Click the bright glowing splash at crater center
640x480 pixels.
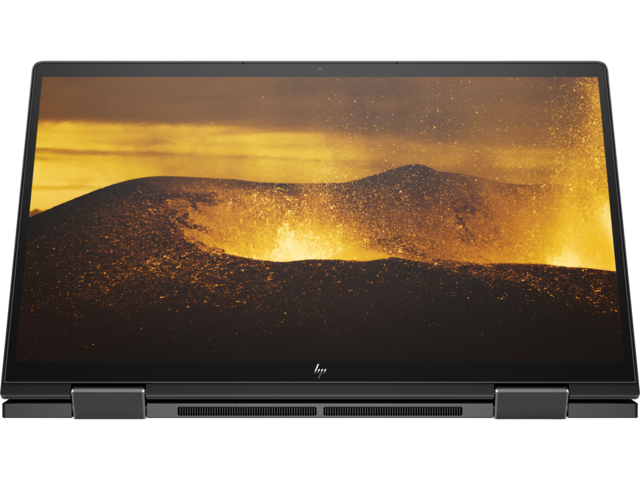(300, 238)
